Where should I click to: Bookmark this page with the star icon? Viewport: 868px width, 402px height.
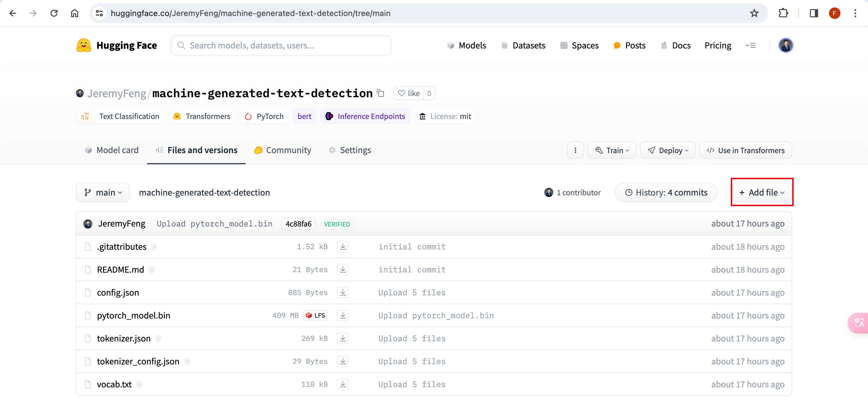tap(754, 13)
